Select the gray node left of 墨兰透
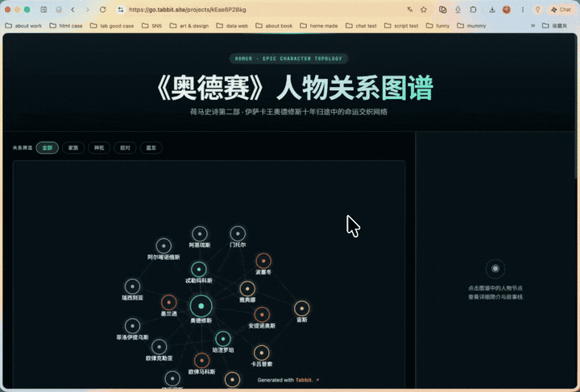580x392 pixels. click(132, 287)
